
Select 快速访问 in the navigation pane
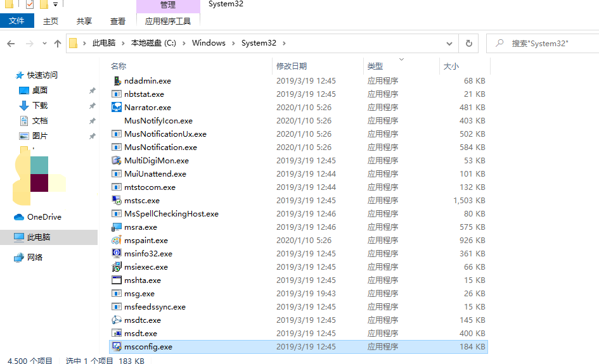[x=42, y=75]
